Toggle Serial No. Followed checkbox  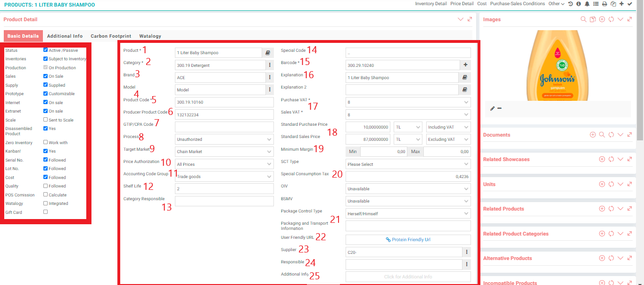[x=45, y=160]
